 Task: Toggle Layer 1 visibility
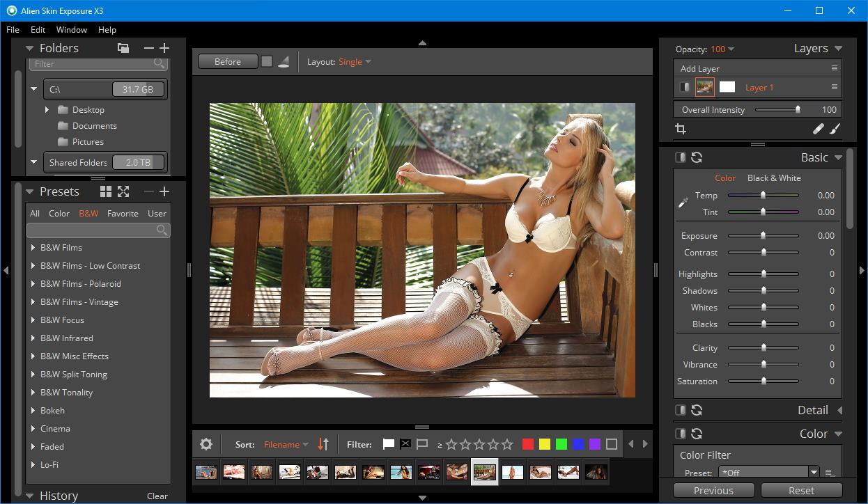[x=685, y=87]
